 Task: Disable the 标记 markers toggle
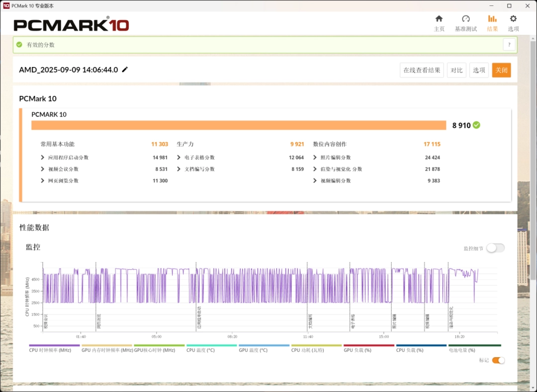pos(498,360)
